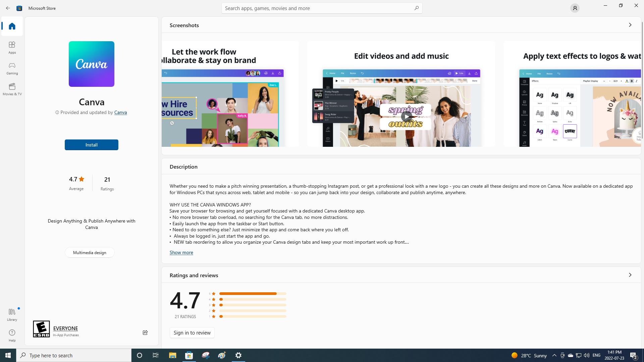Click the back arrow in title bar
644x362 pixels.
pyautogui.click(x=8, y=8)
